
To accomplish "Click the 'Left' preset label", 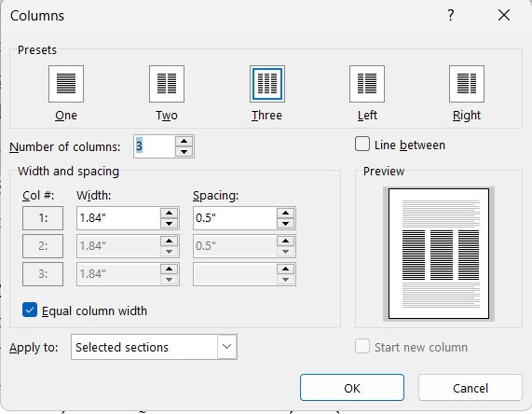I will pos(367,115).
